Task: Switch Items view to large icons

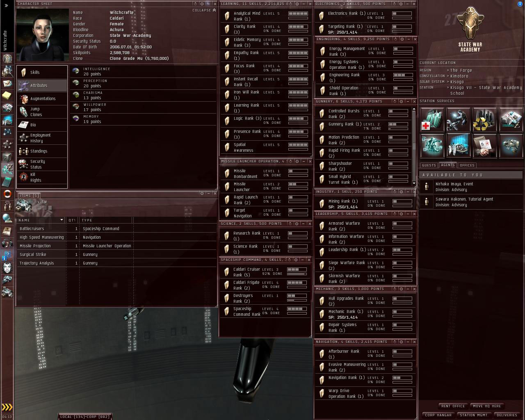Action: point(39,208)
